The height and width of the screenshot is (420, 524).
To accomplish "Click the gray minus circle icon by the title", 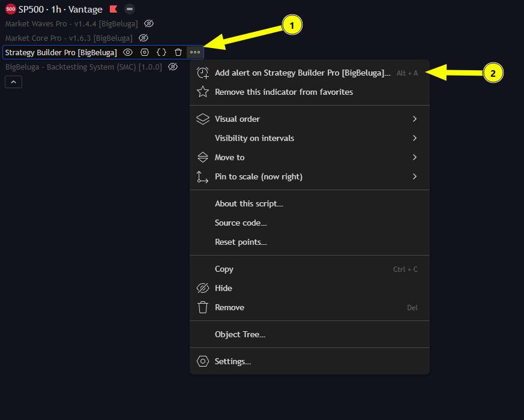I will click(x=130, y=10).
